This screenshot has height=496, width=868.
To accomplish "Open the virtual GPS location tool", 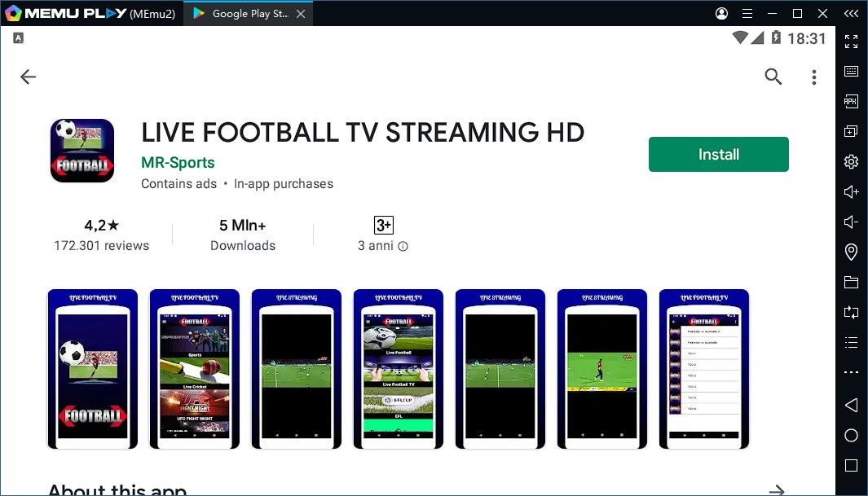I will (x=851, y=251).
